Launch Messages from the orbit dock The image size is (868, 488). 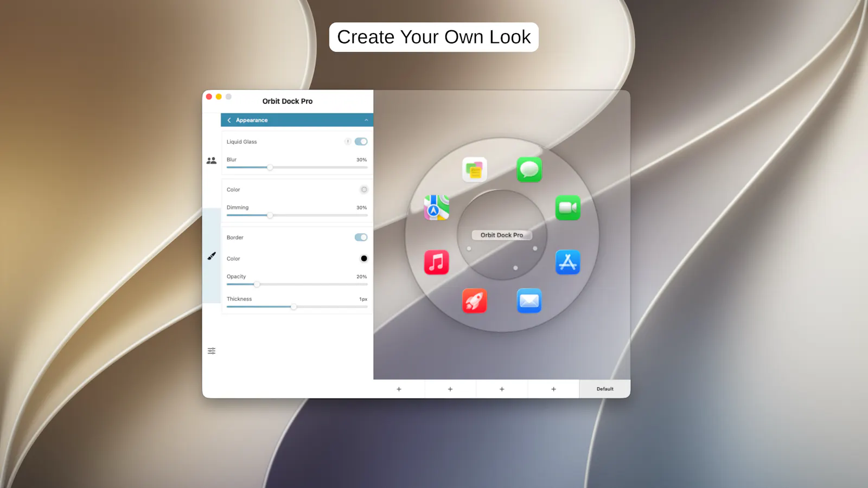click(x=529, y=170)
